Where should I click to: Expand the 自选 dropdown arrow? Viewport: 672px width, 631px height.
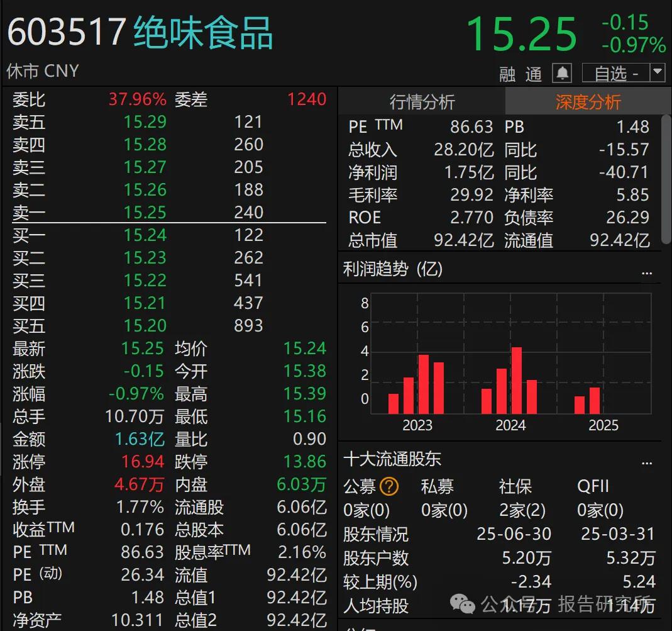point(656,72)
